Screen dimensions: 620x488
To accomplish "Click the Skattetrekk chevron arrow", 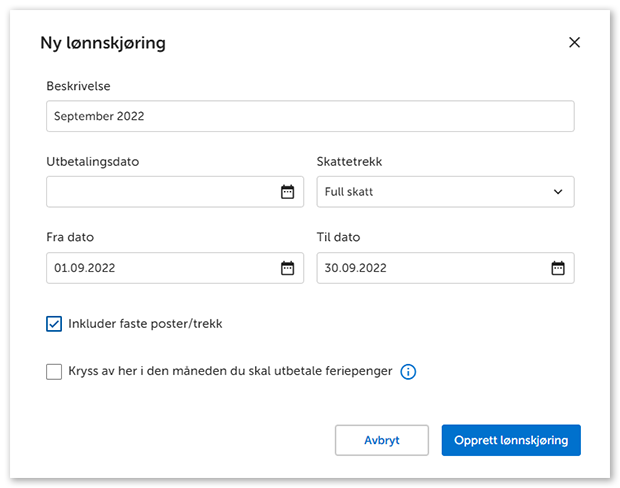I will pos(558,192).
